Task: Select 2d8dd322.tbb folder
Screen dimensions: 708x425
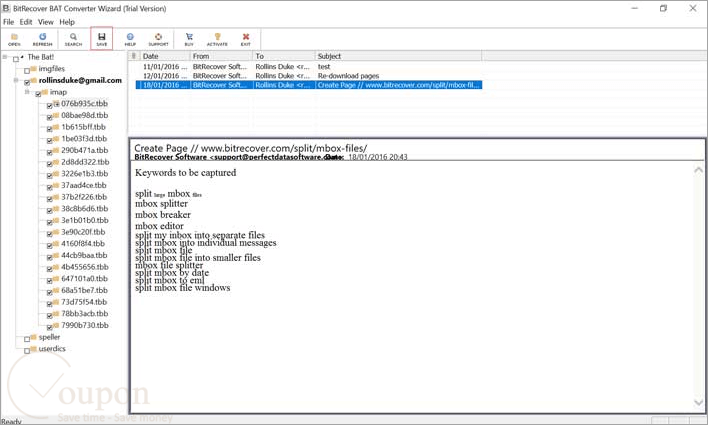Action: (85, 162)
